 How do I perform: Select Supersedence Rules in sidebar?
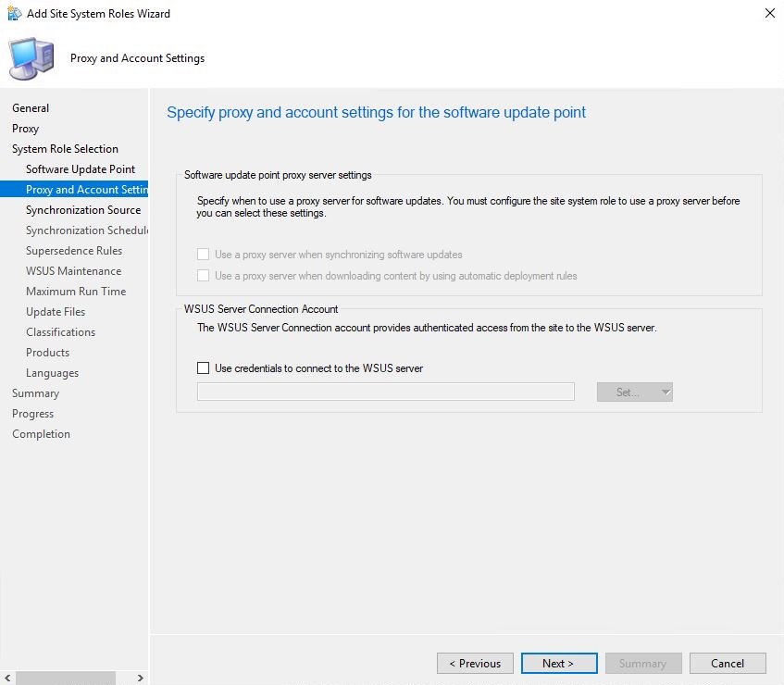[74, 251]
